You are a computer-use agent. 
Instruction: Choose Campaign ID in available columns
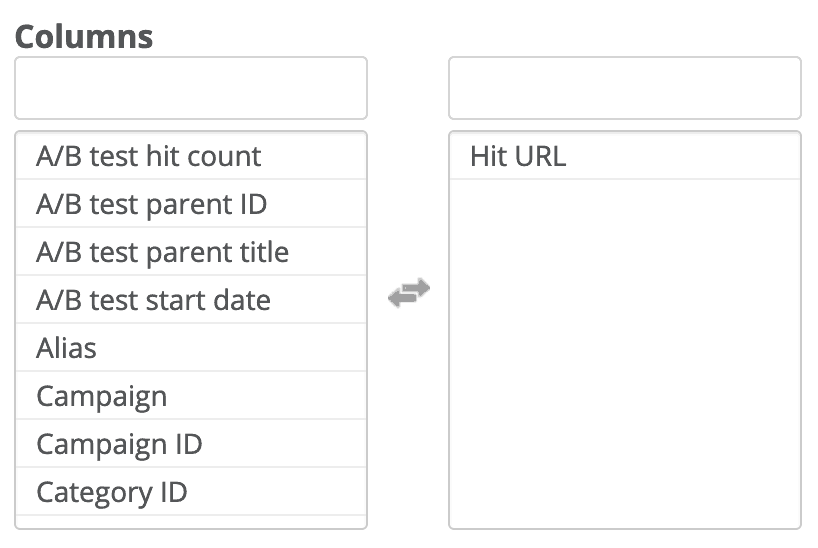tap(191, 444)
